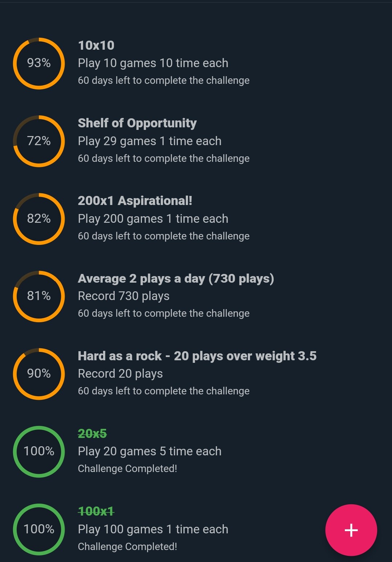The width and height of the screenshot is (392, 562).
Task: Tap 'Record 20 plays' description
Action: point(121,374)
